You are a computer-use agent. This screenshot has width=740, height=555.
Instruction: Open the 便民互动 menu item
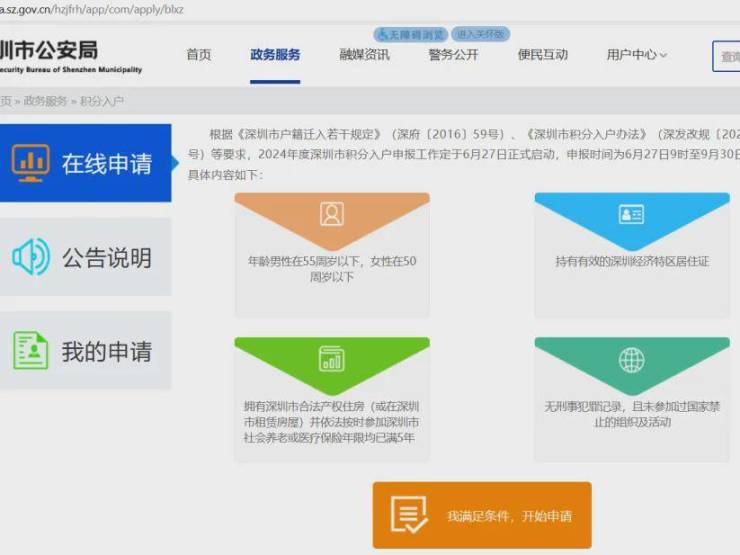542,55
